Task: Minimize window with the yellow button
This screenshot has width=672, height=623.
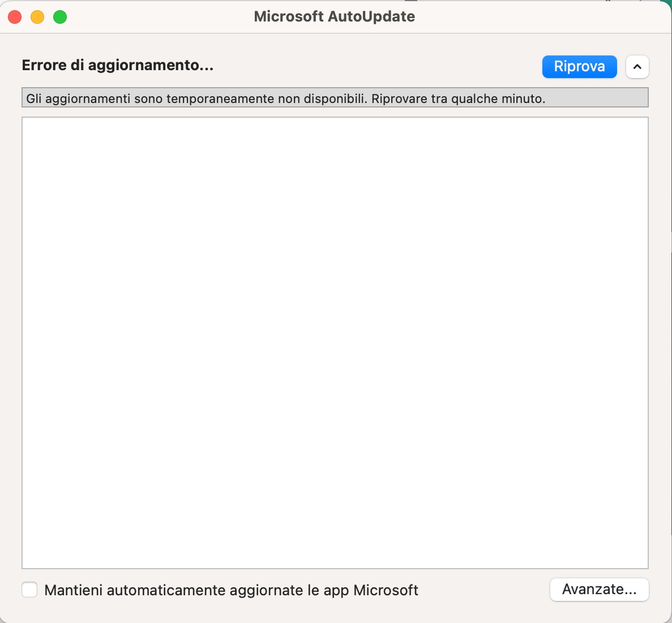Action: tap(37, 17)
